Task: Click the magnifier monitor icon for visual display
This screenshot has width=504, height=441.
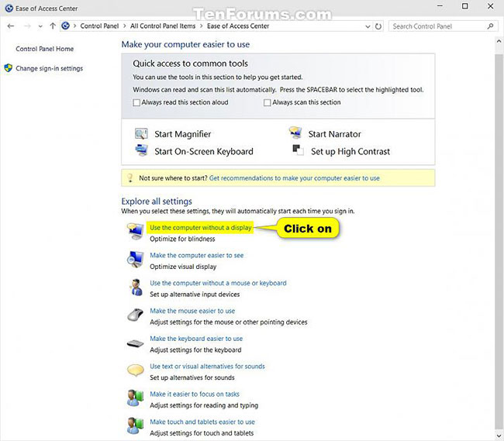Action: [136, 259]
